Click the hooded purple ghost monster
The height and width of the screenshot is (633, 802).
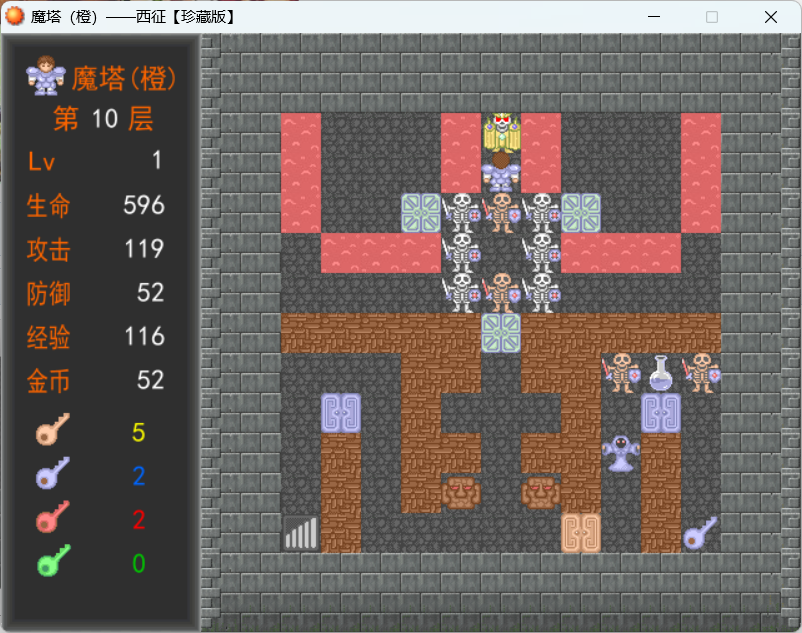coord(621,453)
